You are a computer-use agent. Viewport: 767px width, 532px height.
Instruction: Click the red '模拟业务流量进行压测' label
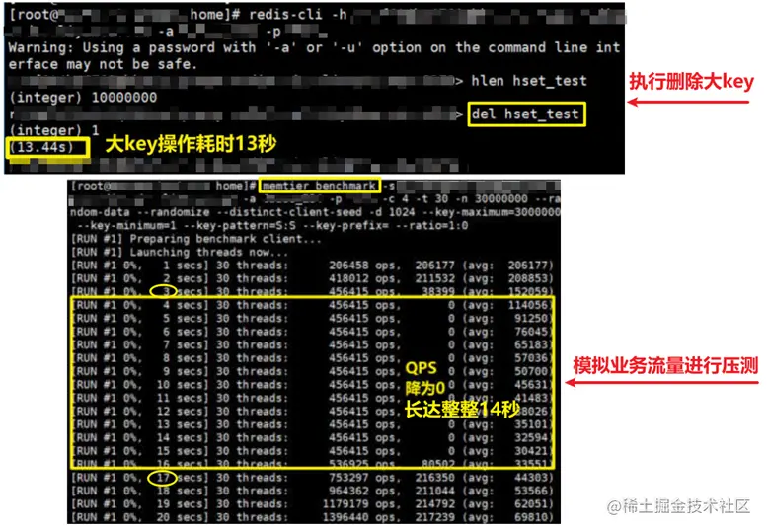point(665,365)
